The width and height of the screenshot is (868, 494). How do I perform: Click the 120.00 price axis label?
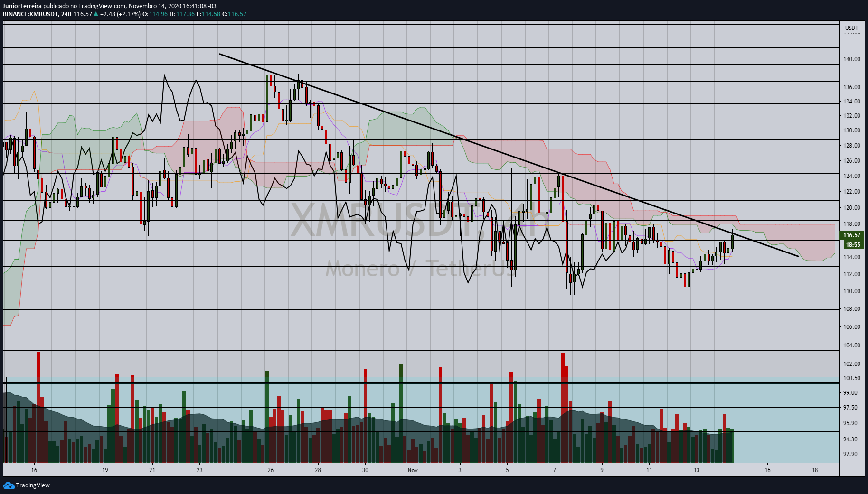[852, 208]
